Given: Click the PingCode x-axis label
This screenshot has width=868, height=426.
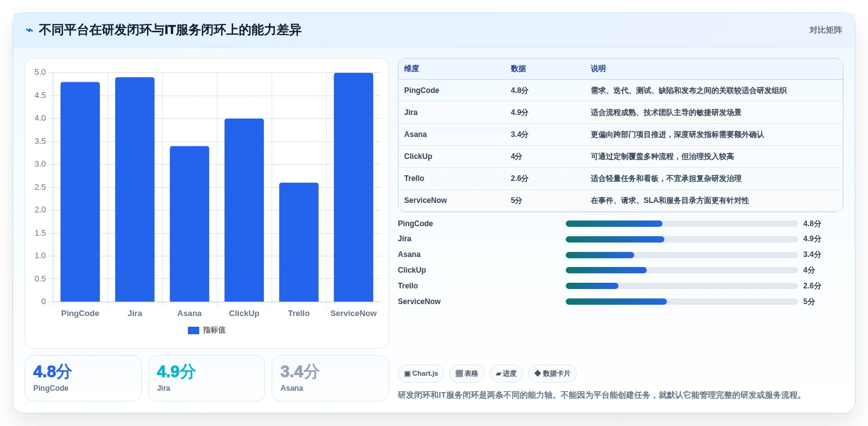Looking at the screenshot, I should tap(80, 313).
